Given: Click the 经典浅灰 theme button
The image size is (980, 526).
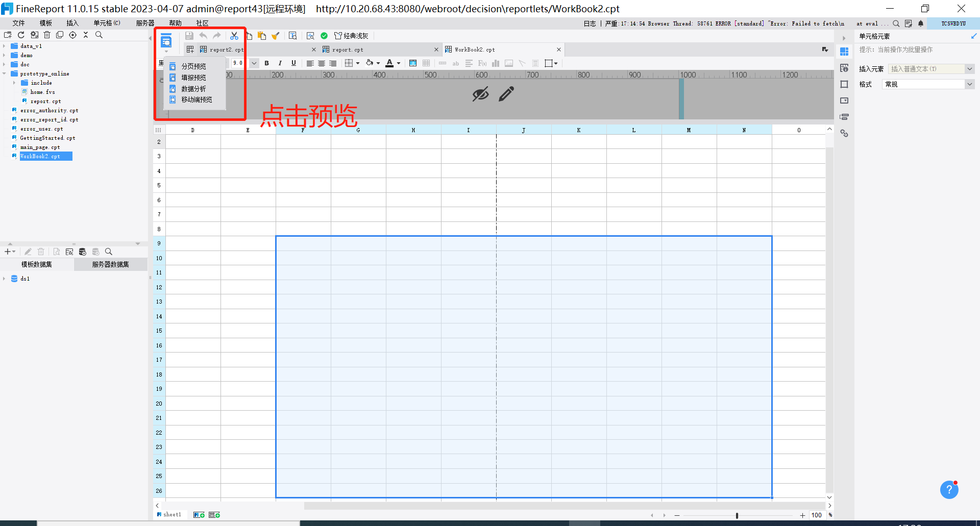Looking at the screenshot, I should point(351,36).
